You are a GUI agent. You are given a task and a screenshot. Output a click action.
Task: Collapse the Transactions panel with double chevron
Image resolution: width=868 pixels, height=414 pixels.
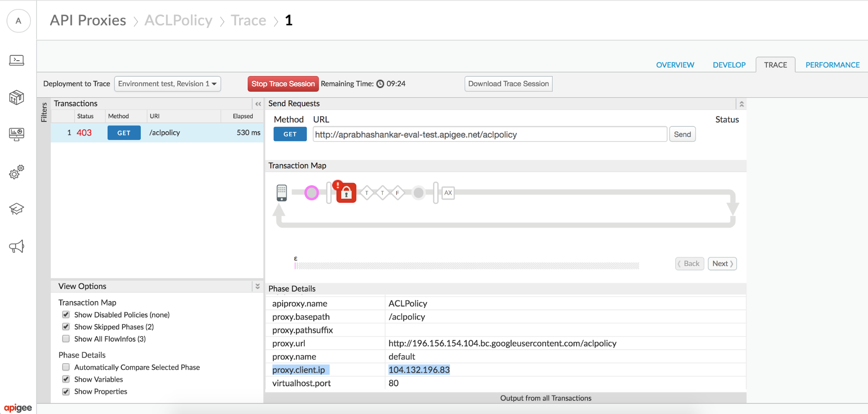(258, 104)
